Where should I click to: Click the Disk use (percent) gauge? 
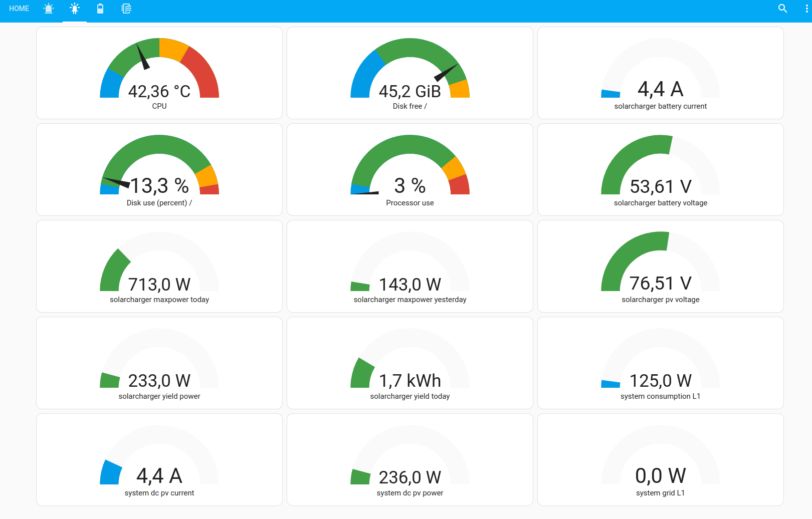159,170
